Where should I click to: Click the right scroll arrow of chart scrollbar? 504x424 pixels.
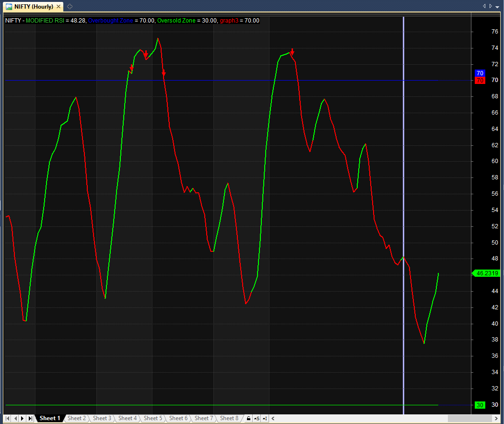[496, 418]
